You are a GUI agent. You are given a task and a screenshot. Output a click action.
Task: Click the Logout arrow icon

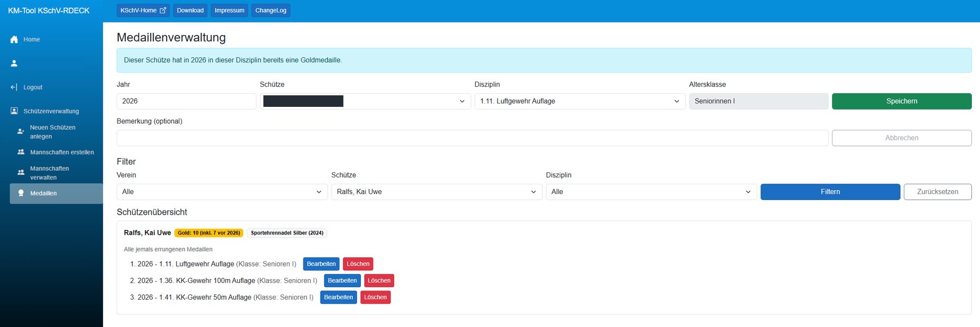click(14, 87)
